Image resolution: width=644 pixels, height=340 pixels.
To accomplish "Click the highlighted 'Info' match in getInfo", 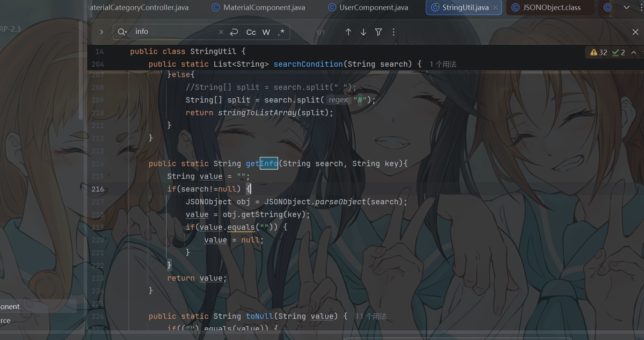I will [269, 163].
